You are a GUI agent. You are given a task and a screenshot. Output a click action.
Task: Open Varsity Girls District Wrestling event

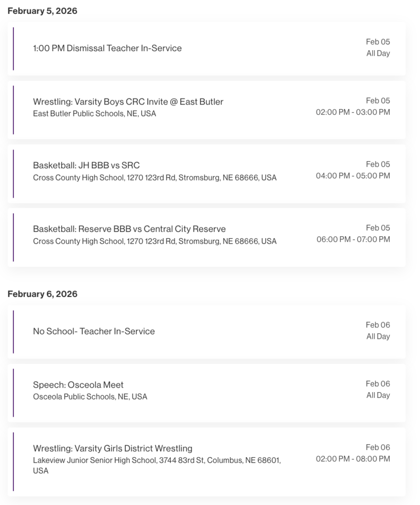click(113, 448)
